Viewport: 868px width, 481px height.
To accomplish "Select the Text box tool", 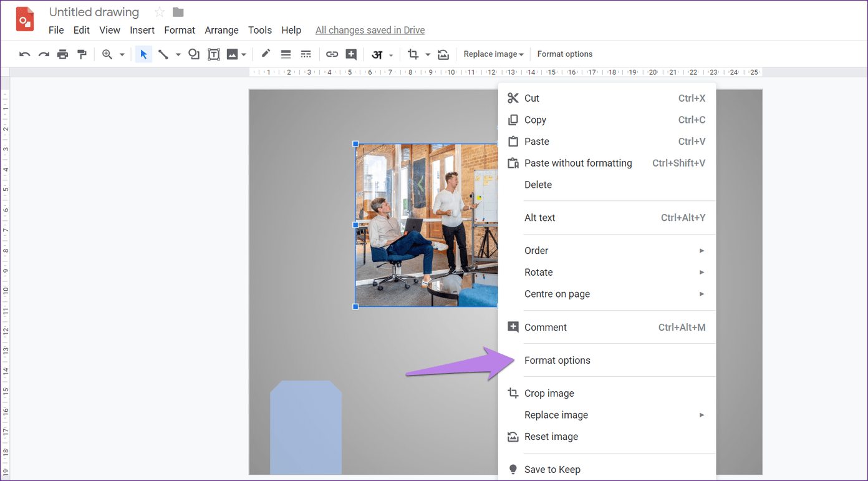I will (x=213, y=54).
